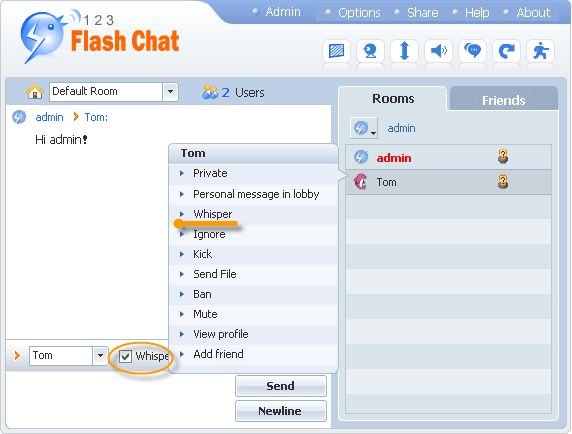Open admin's avatar status dropdown
Image resolution: width=572 pixels, height=434 pixels.
point(364,128)
